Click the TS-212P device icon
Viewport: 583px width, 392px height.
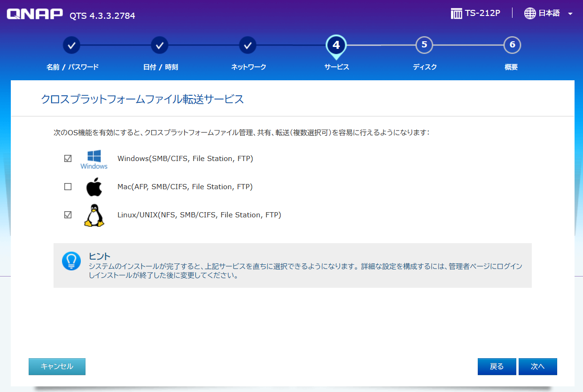coord(456,13)
